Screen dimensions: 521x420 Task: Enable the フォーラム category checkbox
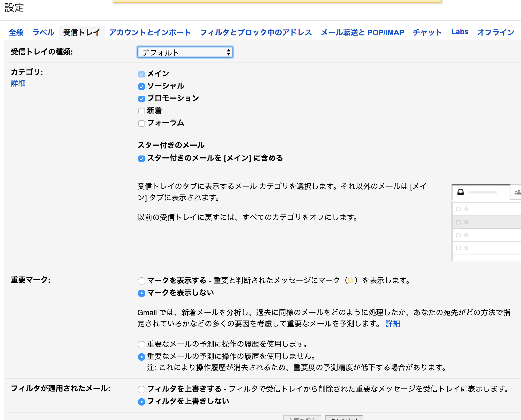142,123
